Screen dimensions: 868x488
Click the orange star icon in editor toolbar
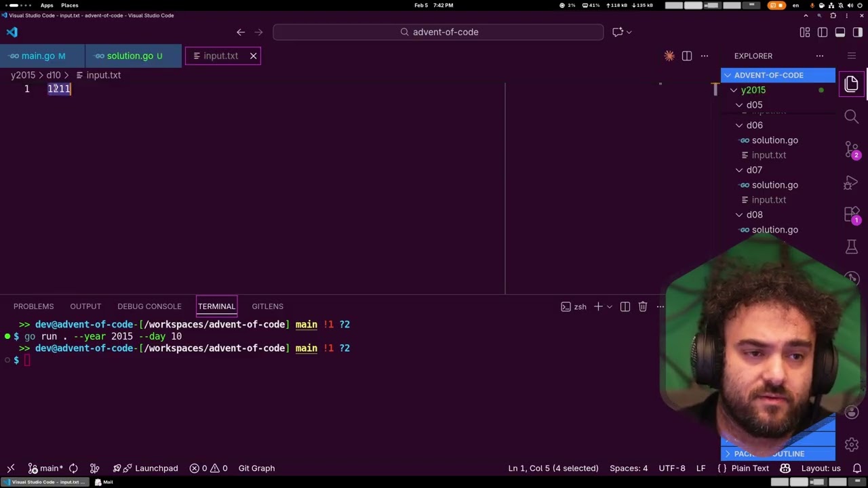(669, 56)
